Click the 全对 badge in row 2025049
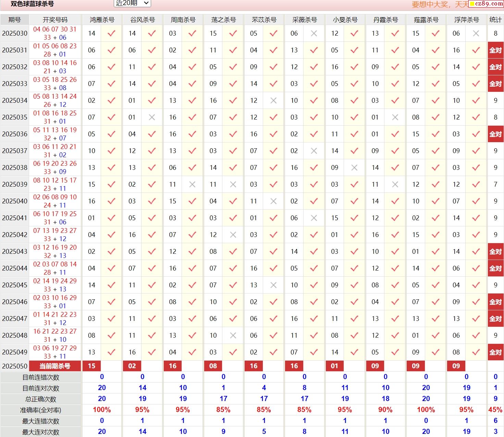The image size is (504, 437). pos(495,352)
